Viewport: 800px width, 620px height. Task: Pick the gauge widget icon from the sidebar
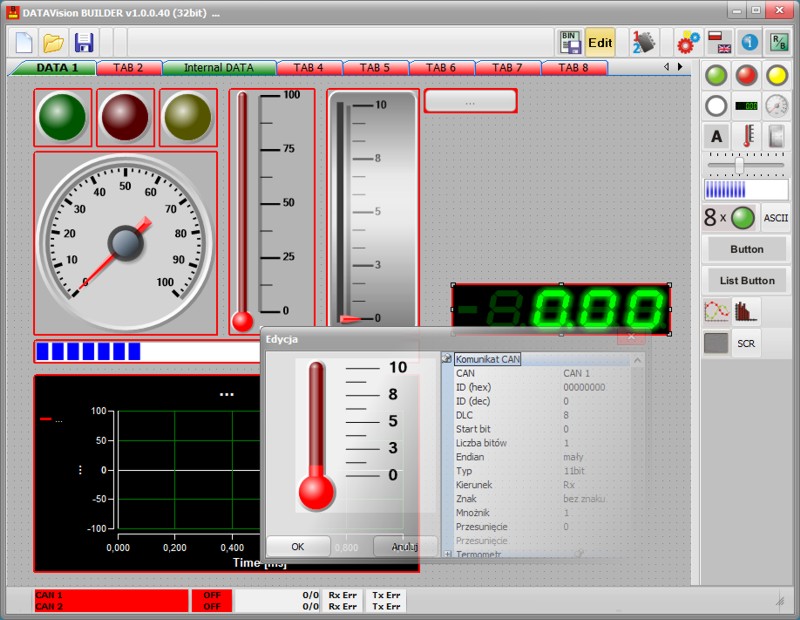pos(776,106)
